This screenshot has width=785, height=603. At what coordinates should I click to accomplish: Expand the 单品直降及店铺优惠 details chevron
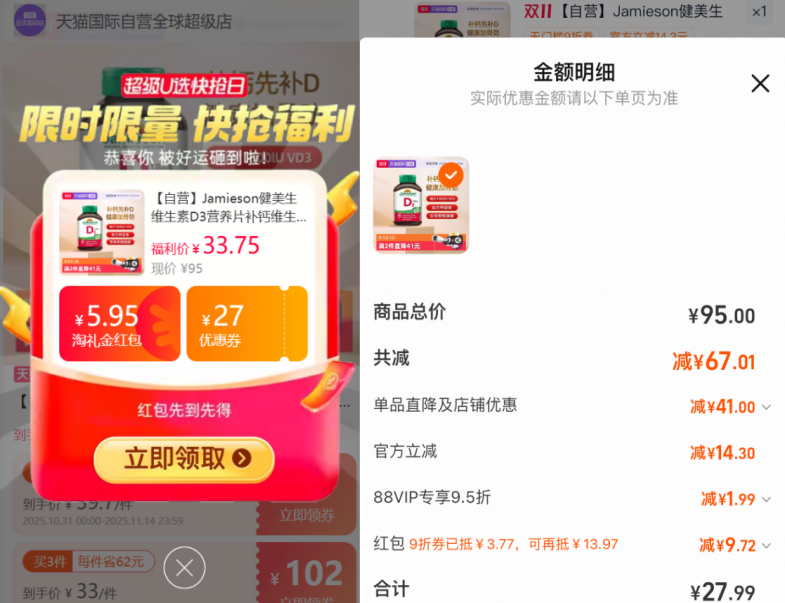click(766, 407)
